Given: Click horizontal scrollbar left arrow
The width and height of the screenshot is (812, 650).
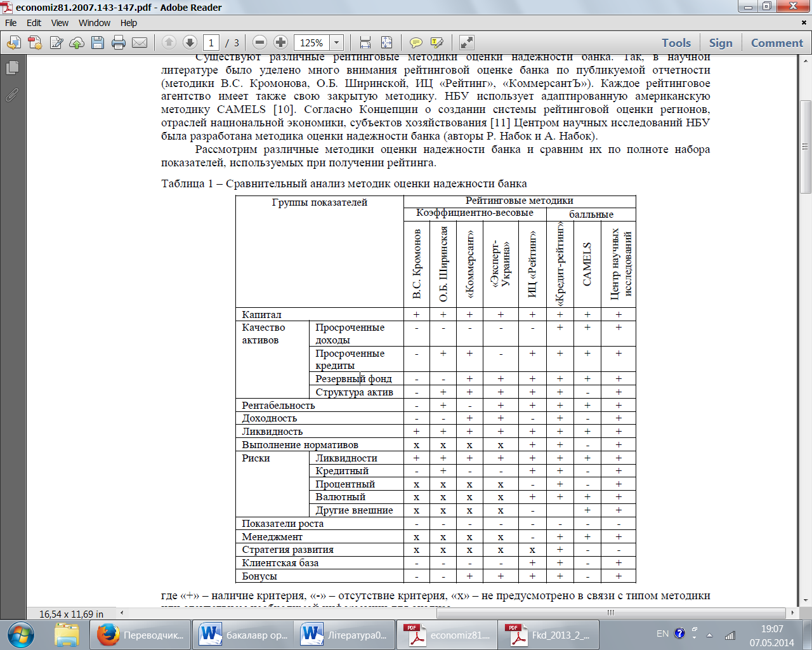Looking at the screenshot, I should [122, 613].
